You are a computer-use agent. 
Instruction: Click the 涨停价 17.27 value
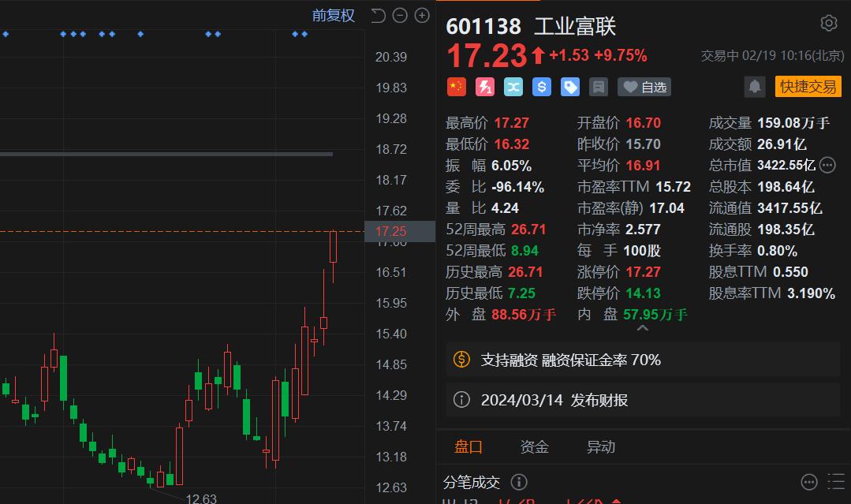pyautogui.click(x=643, y=272)
